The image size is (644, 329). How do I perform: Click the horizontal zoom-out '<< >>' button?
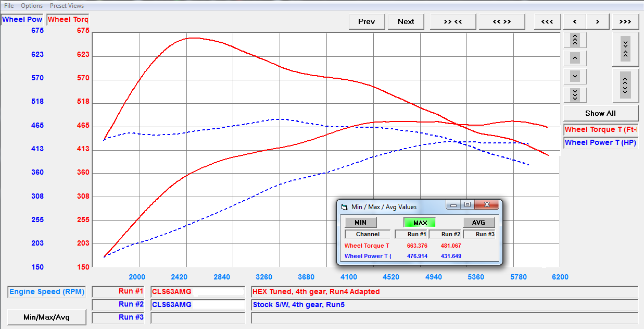[x=501, y=21]
